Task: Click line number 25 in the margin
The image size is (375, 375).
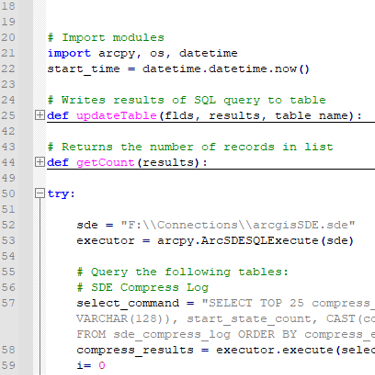Action: pyautogui.click(x=8, y=115)
